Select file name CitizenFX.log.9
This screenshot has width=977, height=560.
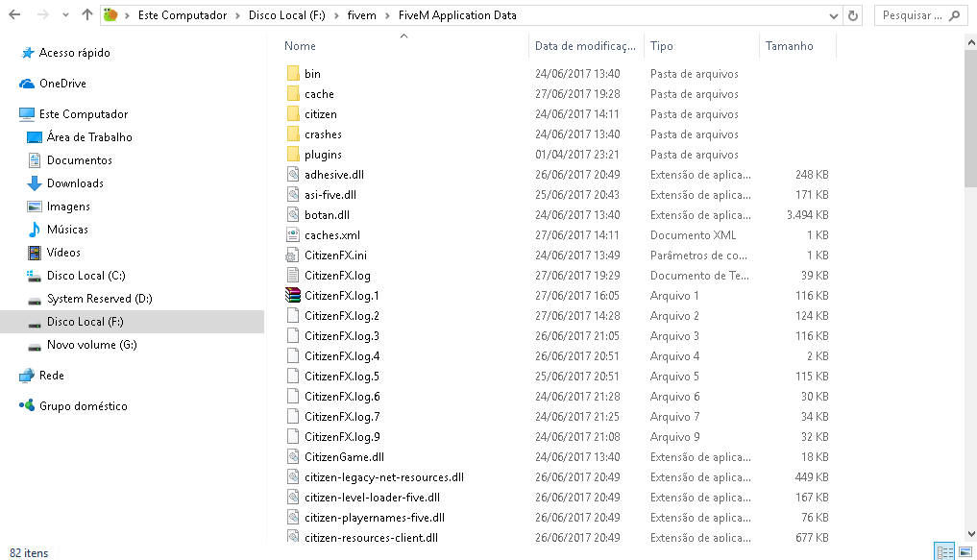click(342, 437)
